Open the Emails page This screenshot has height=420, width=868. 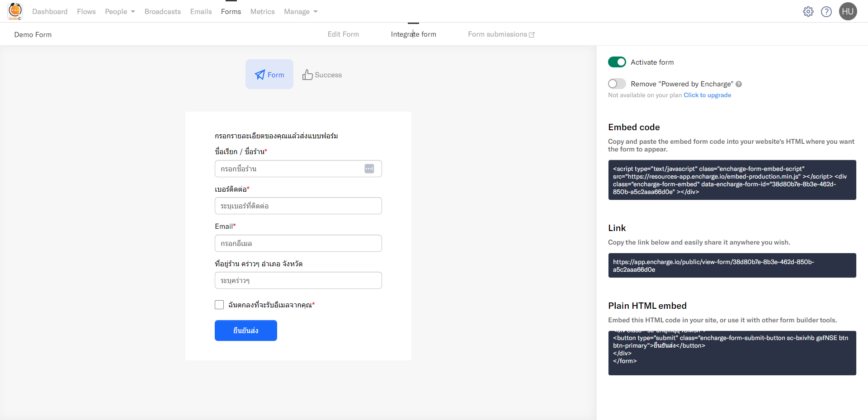[201, 12]
